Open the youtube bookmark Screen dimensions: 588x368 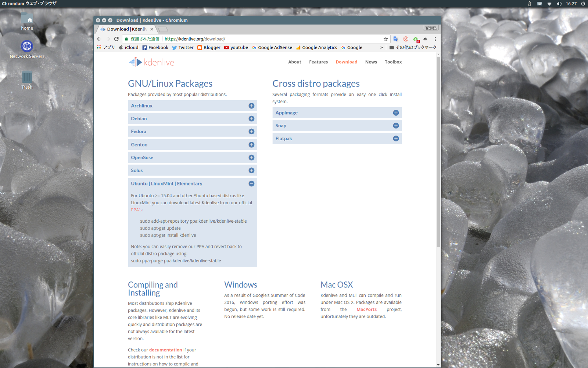point(236,47)
